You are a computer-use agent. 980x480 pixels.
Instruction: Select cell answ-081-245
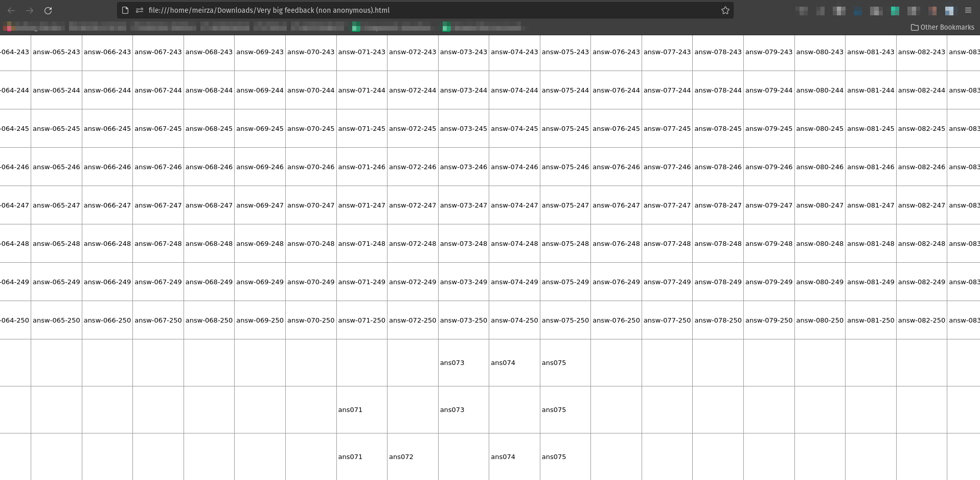point(871,128)
